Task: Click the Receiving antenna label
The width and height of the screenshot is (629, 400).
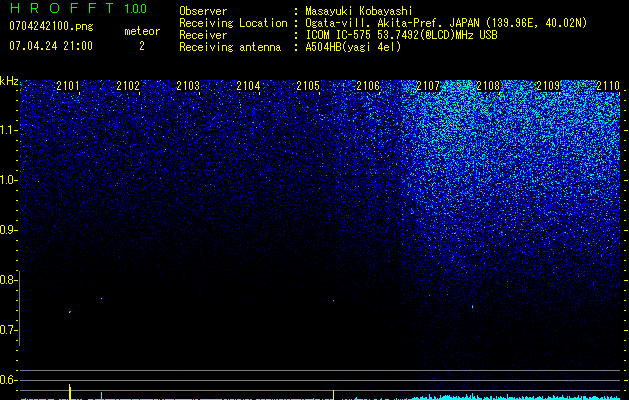Action: click(x=230, y=47)
